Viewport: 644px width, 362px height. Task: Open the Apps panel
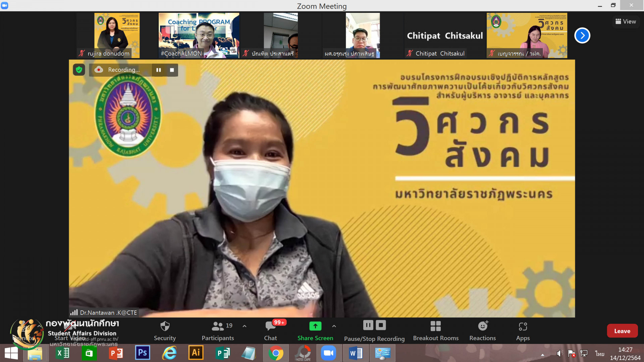click(523, 330)
